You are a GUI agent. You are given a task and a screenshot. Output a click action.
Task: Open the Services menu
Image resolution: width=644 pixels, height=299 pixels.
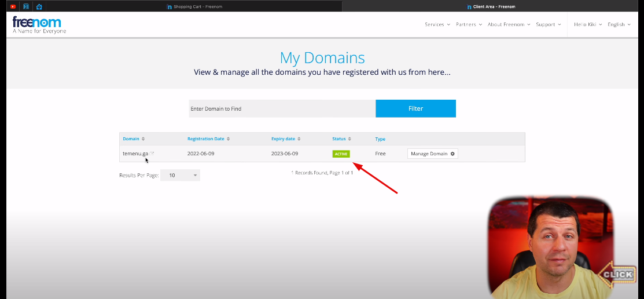click(437, 25)
